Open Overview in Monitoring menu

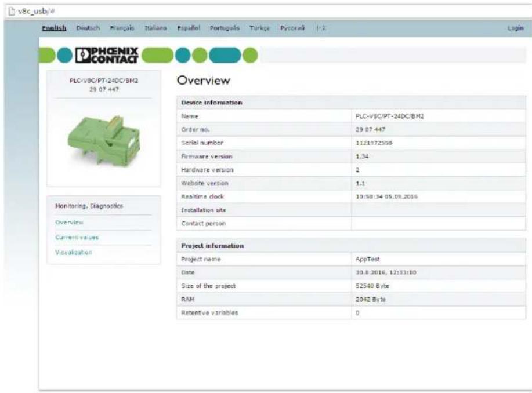click(x=69, y=223)
